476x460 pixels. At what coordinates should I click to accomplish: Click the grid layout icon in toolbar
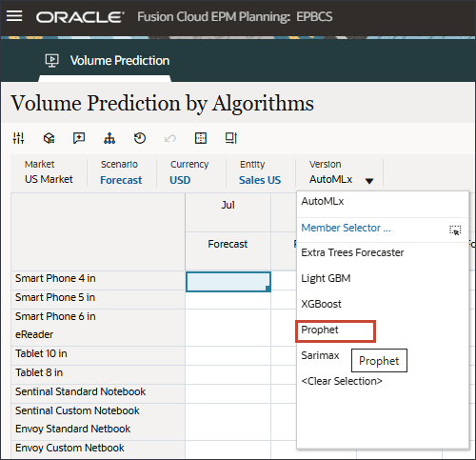tap(201, 138)
